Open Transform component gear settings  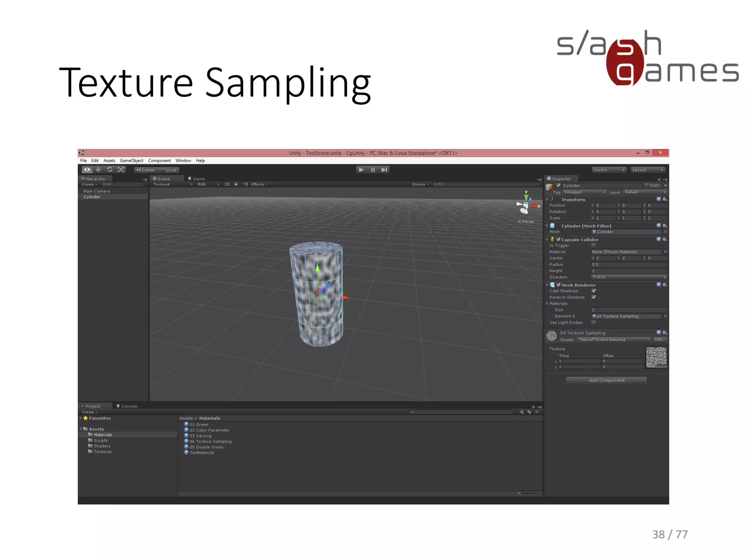pos(665,199)
